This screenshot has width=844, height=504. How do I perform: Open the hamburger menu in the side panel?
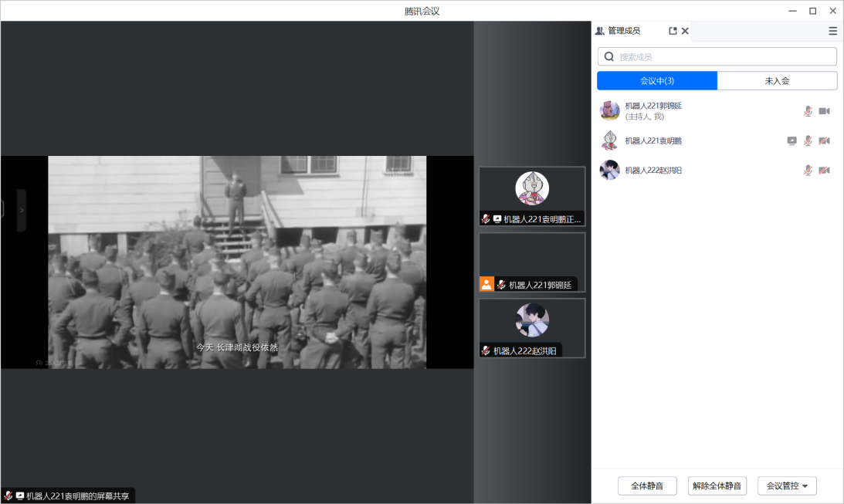tap(832, 31)
